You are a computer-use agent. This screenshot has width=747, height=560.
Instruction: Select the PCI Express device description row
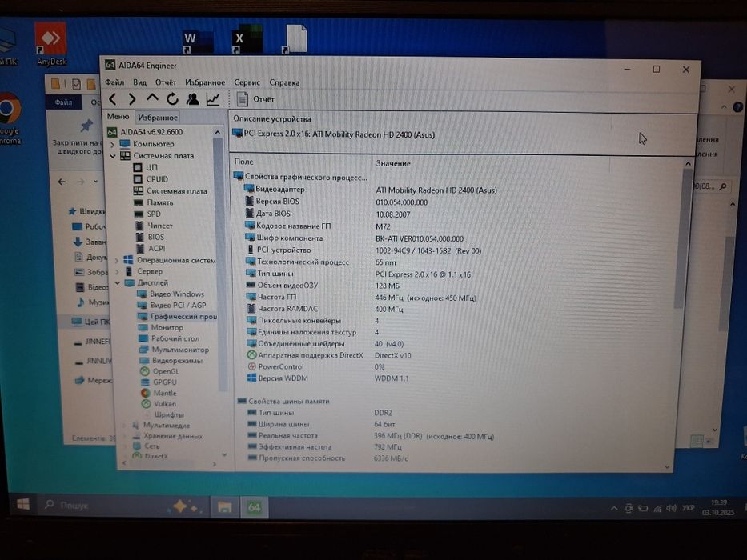pyautogui.click(x=334, y=134)
